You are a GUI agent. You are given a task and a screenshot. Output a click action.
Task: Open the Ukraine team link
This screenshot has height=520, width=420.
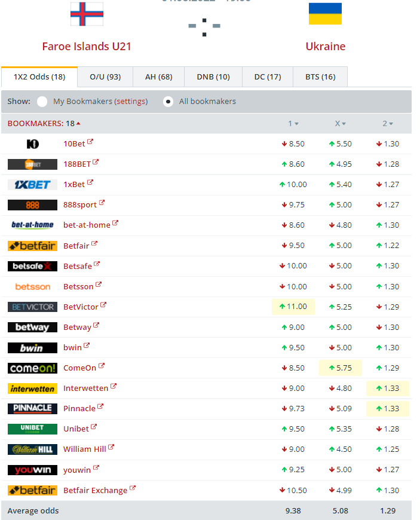[325, 47]
